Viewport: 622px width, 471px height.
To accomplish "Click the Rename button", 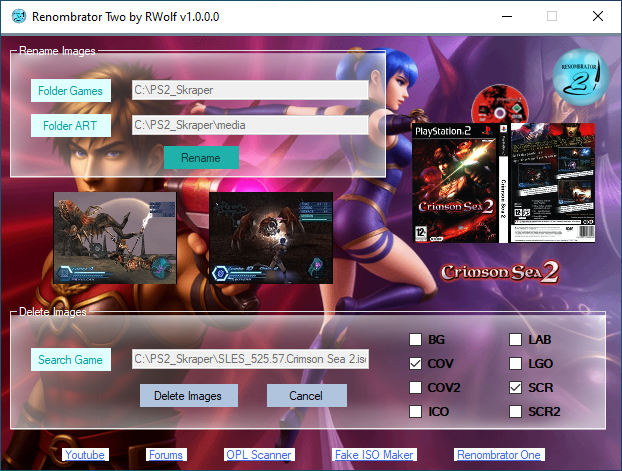I will (201, 158).
